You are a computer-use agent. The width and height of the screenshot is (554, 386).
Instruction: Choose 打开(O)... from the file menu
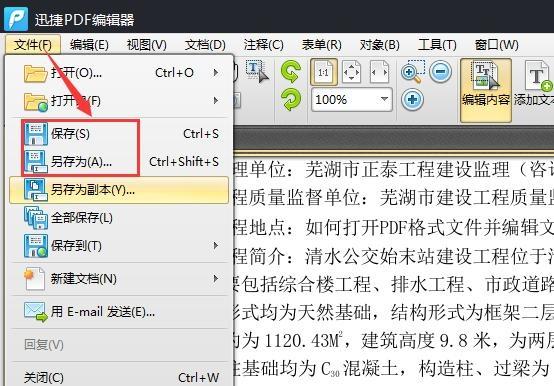point(76,73)
